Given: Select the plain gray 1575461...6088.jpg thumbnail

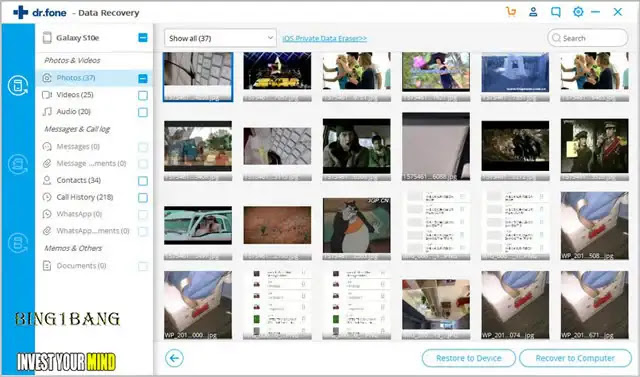Looking at the screenshot, I should [x=436, y=146].
